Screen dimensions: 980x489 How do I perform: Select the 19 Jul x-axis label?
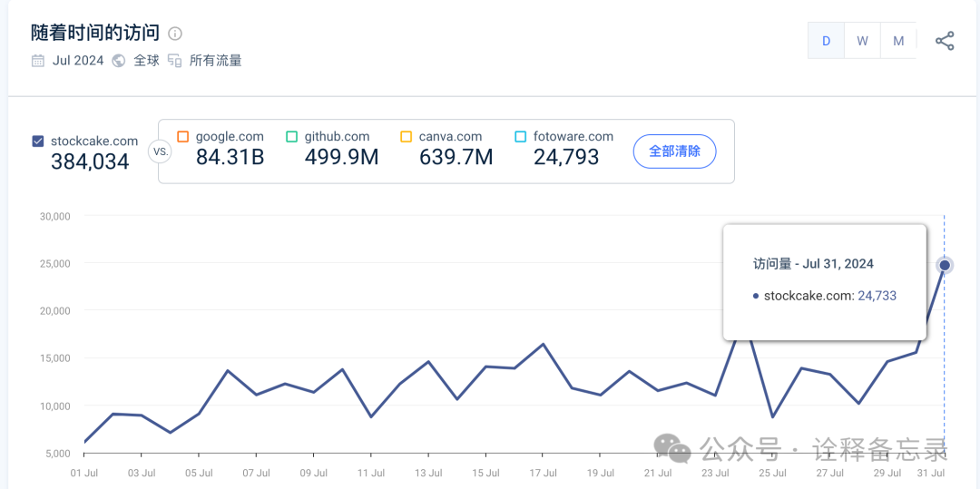(600, 473)
